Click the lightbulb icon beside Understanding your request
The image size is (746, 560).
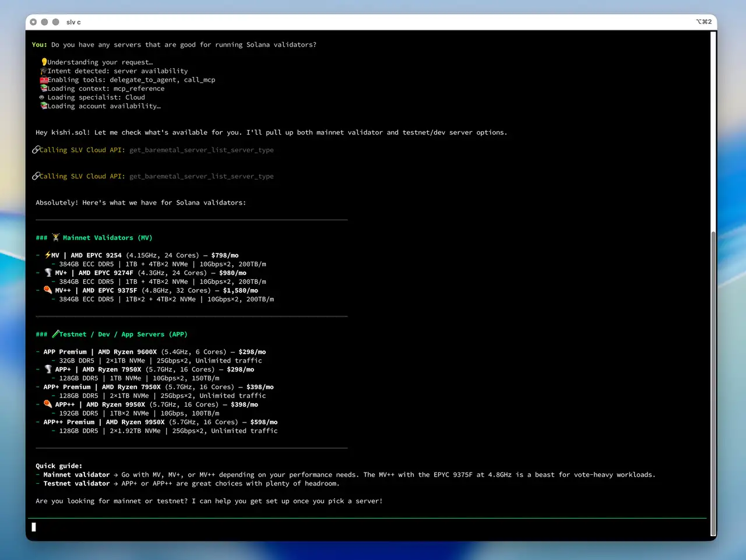pyautogui.click(x=44, y=62)
